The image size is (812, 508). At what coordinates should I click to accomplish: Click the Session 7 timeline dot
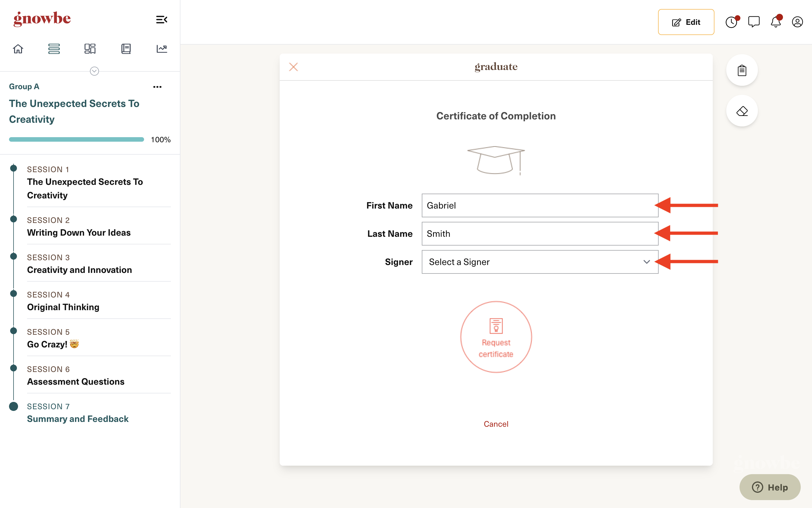click(x=14, y=406)
